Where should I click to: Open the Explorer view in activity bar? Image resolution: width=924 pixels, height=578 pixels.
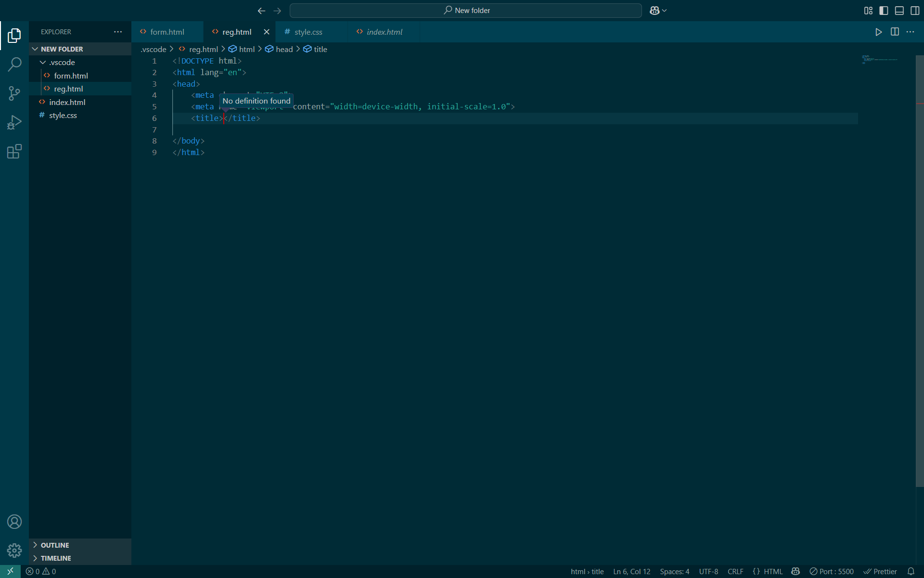click(14, 35)
